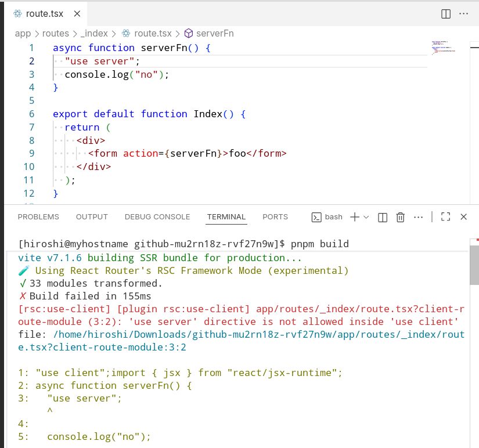The image size is (479, 448).
Task: Open terminal panel more actions menu
Action: coord(418,217)
